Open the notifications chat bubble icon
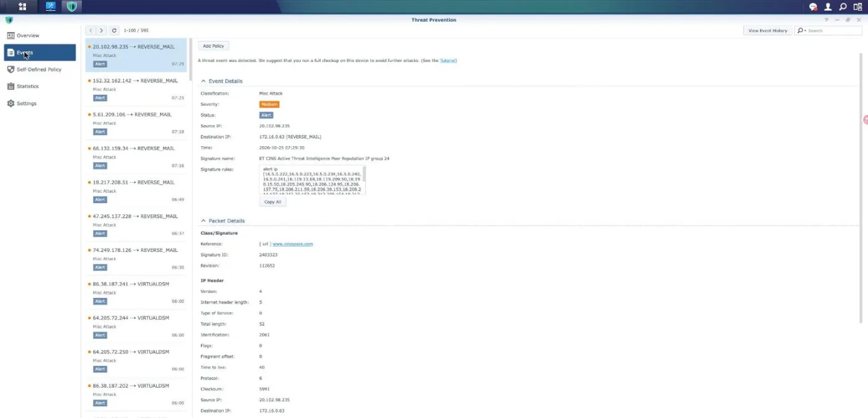 (x=813, y=7)
